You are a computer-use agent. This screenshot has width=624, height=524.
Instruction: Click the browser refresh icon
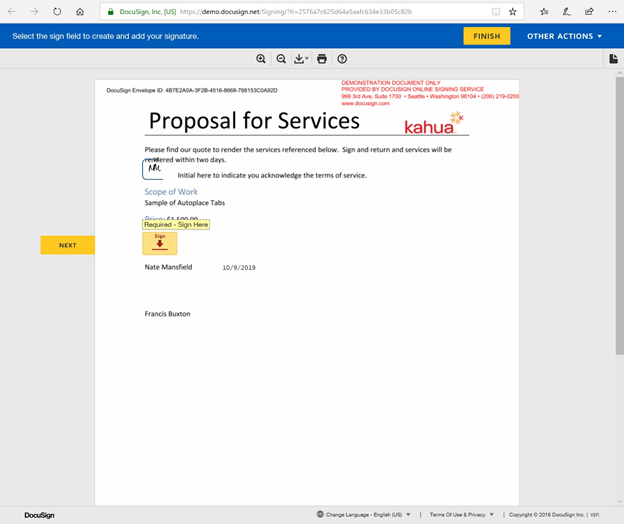(x=57, y=11)
